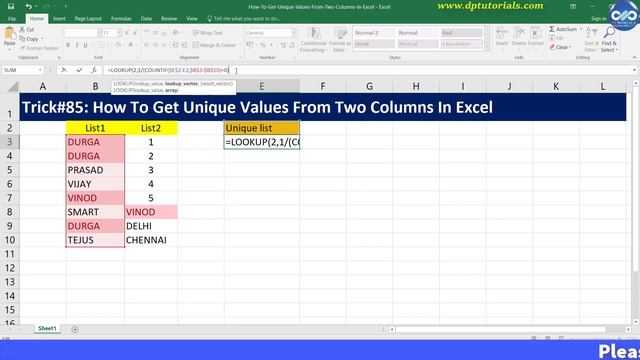640x360 pixels.
Task: Go to the Formulas tab
Action: 121,18
